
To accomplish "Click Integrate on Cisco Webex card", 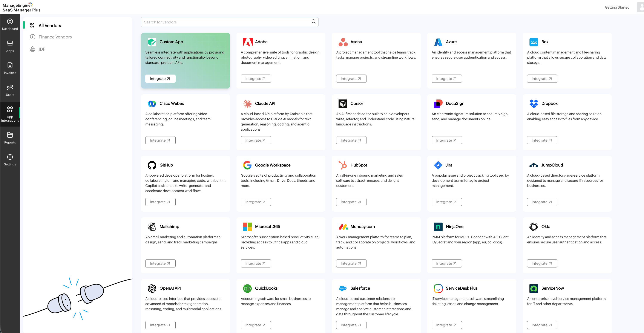I will click(x=160, y=140).
